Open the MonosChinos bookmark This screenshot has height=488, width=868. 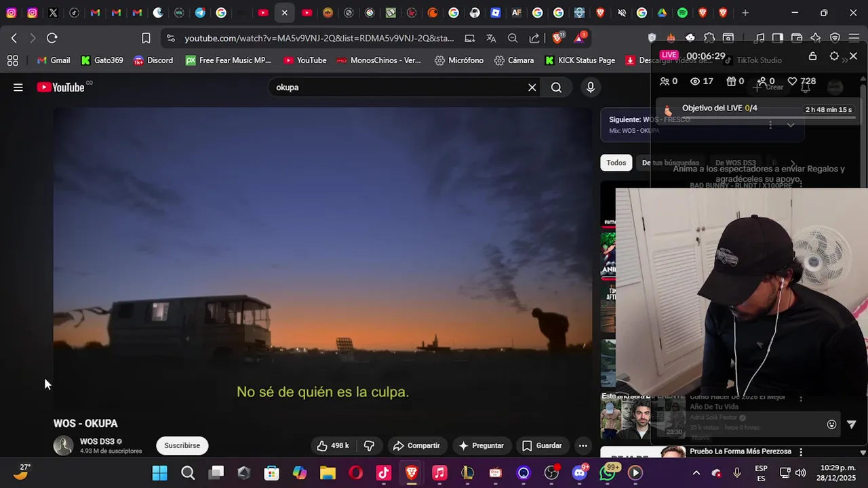pyautogui.click(x=380, y=60)
